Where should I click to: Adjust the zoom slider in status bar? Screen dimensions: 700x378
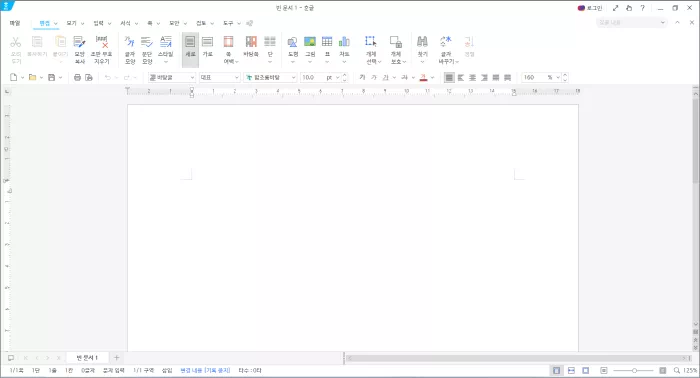coord(634,370)
